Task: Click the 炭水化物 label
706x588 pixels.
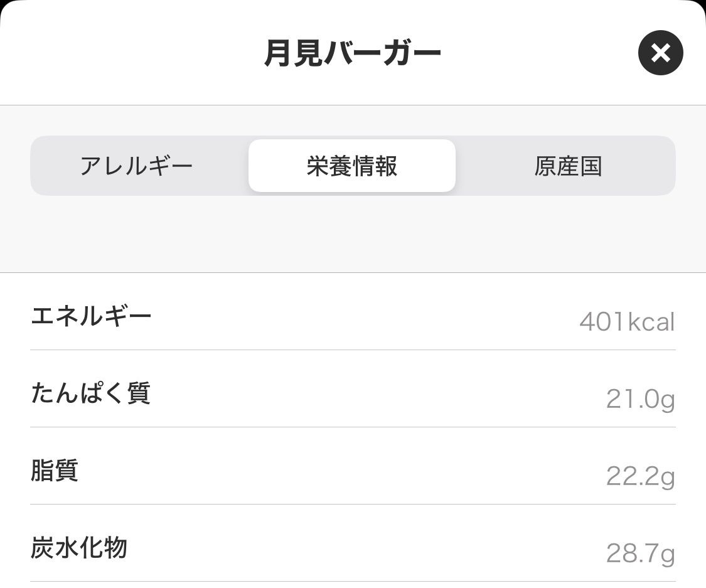Action: [79, 548]
